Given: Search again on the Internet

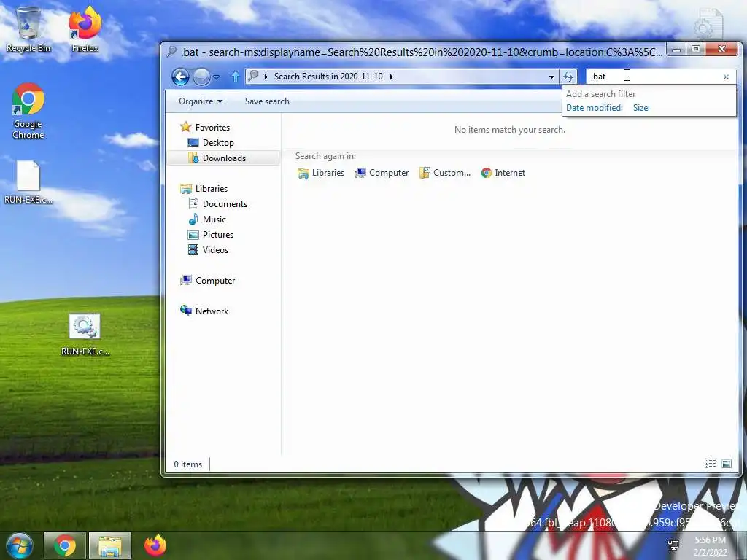Looking at the screenshot, I should [503, 173].
